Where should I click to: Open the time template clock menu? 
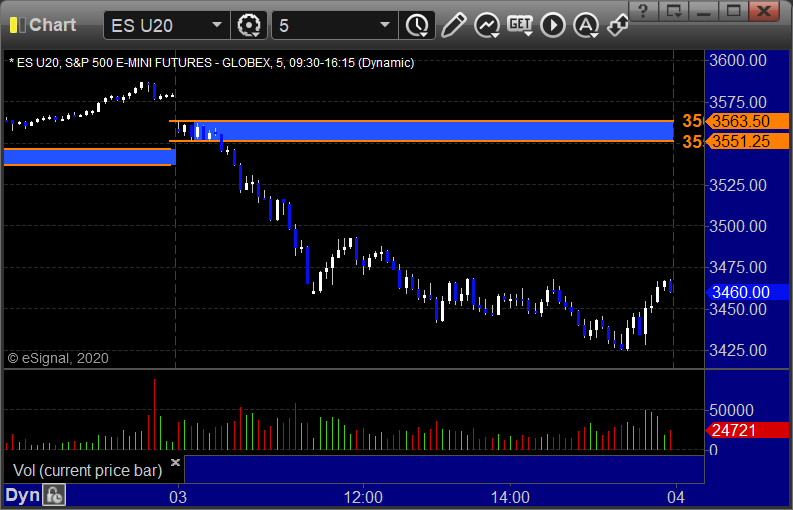[417, 25]
